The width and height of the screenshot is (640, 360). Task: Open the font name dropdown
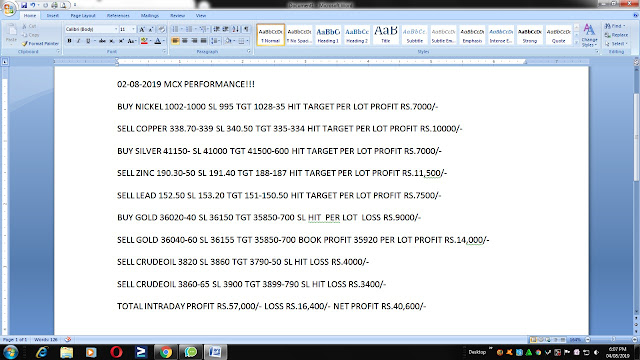coord(116,29)
